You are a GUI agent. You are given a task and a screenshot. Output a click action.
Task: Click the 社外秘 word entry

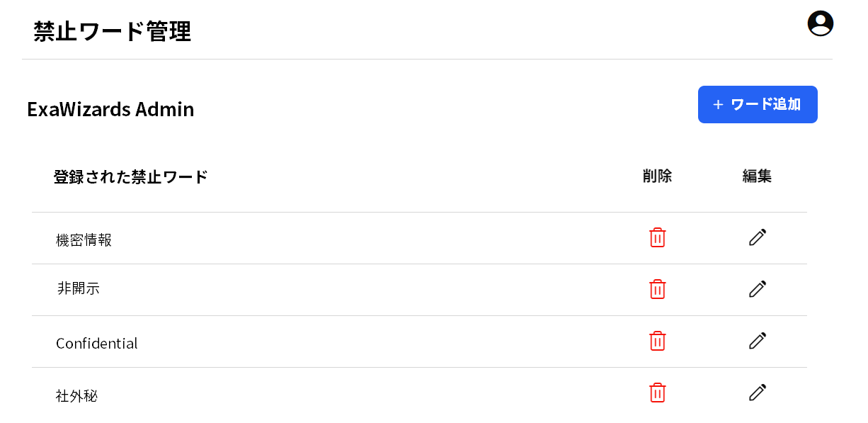click(x=76, y=395)
